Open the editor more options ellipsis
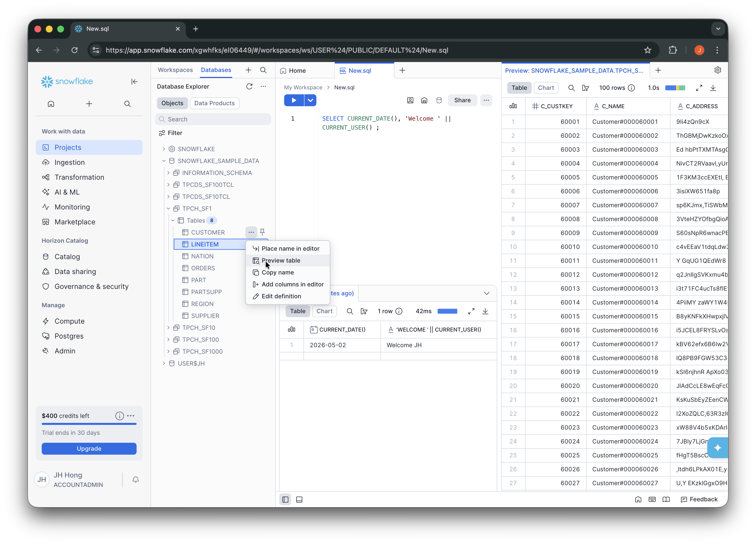The height and width of the screenshot is (544, 756). [x=486, y=100]
